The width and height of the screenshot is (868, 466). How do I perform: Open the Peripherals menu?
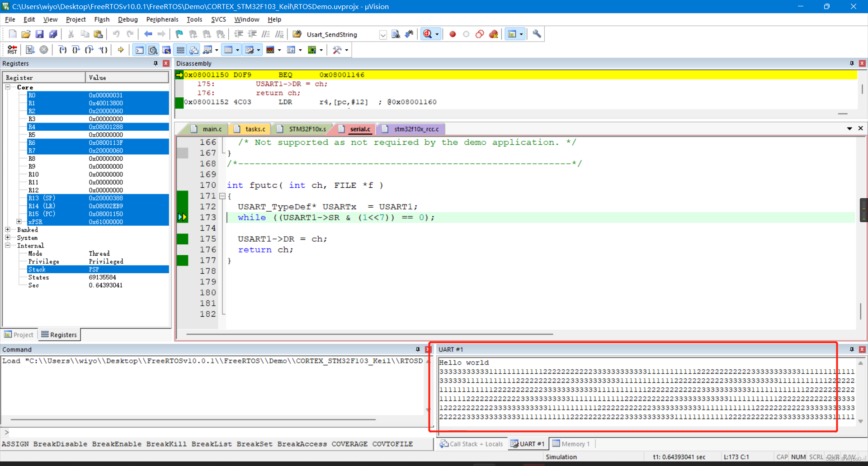coord(162,19)
